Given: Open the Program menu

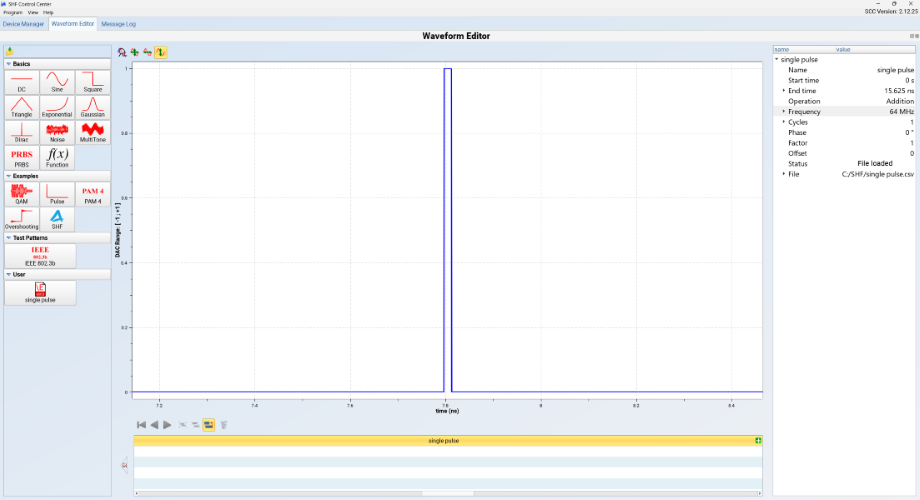Looking at the screenshot, I should (x=12, y=12).
